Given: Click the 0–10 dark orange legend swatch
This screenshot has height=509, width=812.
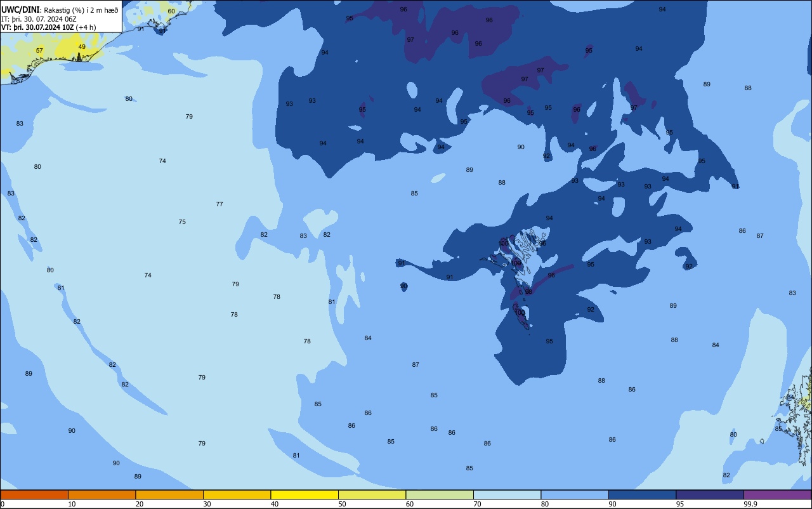Looking at the screenshot, I should 34,494.
